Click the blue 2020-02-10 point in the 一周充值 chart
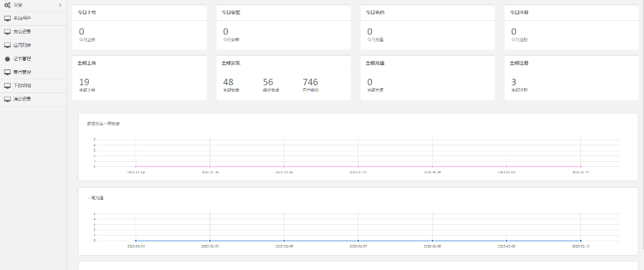 pos(580,241)
